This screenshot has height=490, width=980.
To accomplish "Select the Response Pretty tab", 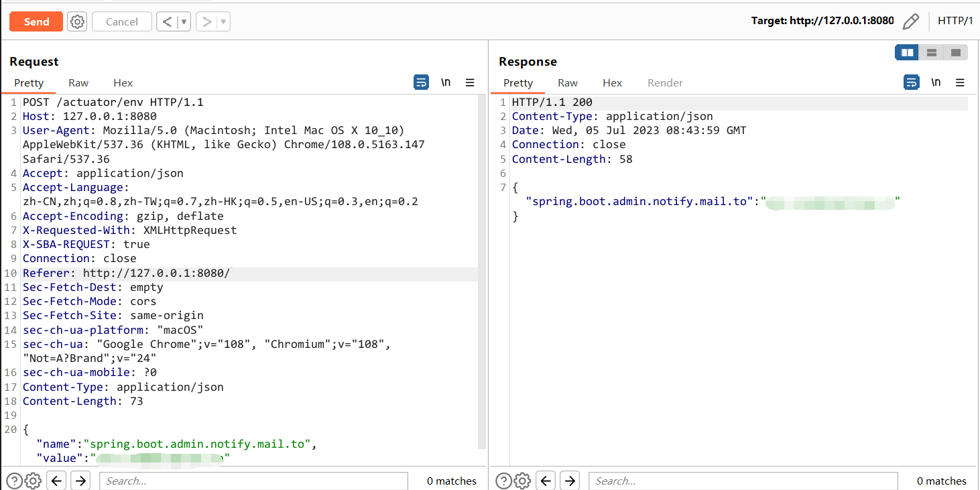I will click(x=518, y=82).
